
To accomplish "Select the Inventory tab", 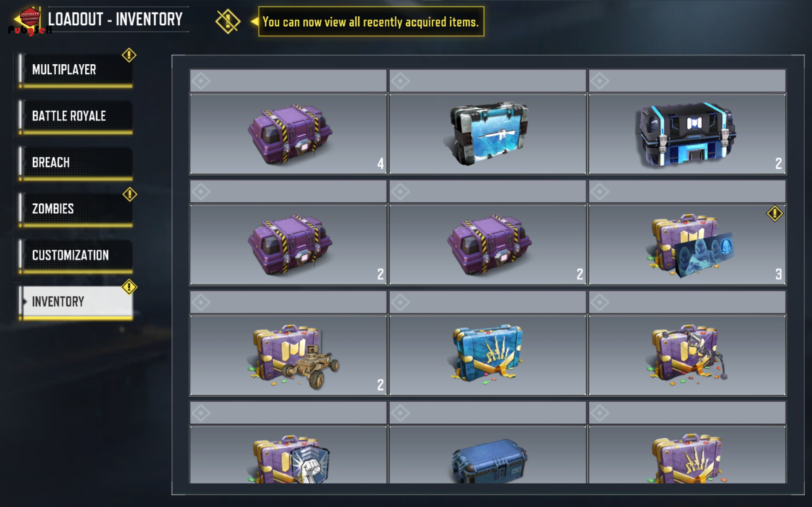I will pos(76,302).
